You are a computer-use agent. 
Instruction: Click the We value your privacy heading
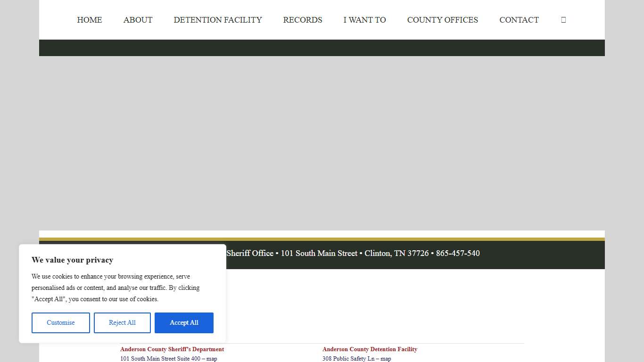tap(72, 260)
